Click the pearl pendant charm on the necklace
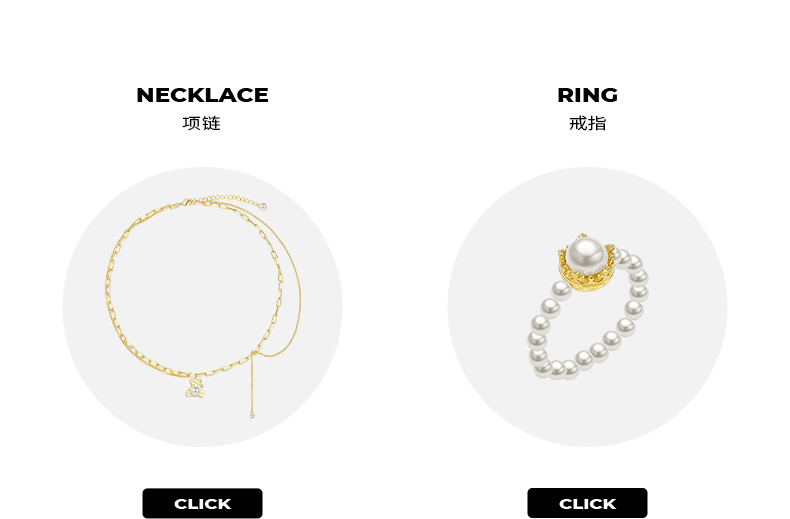This screenshot has height=519, width=790. tap(194, 390)
